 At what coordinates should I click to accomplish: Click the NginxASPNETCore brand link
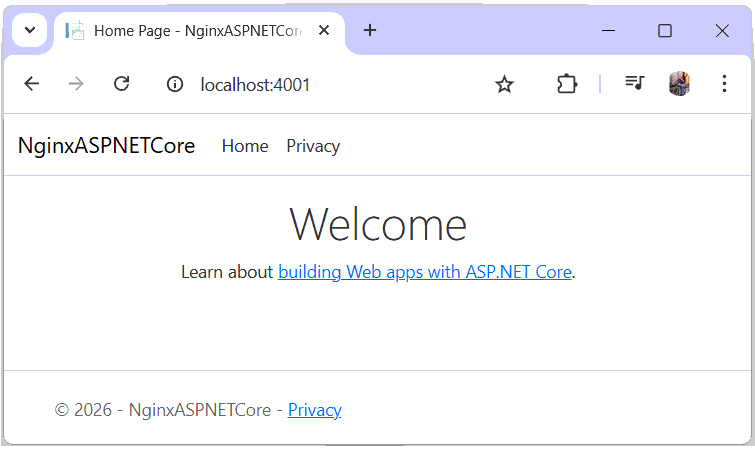click(106, 145)
